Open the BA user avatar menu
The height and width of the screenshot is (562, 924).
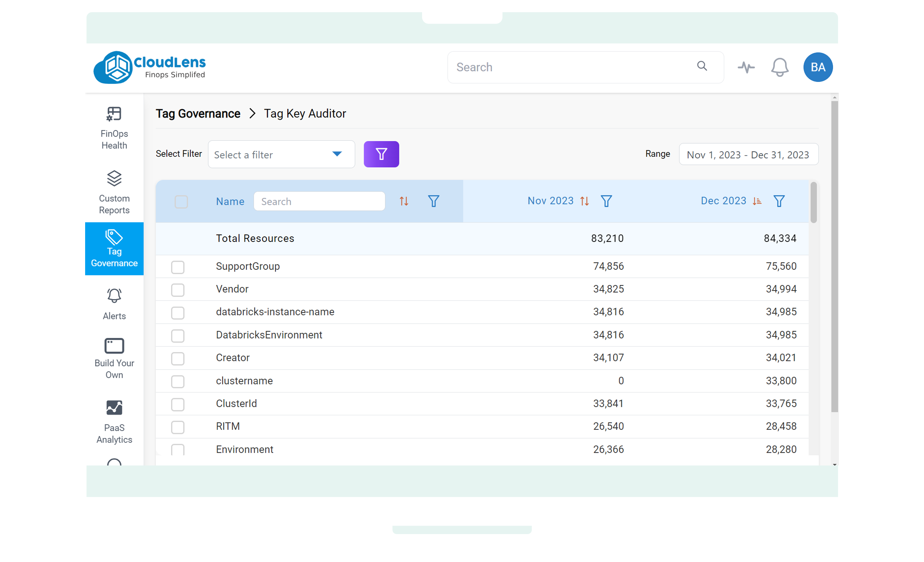(x=818, y=67)
